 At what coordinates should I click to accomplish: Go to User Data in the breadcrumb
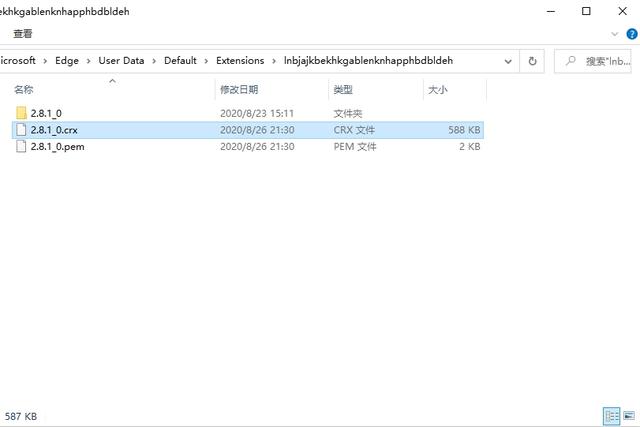(121, 60)
